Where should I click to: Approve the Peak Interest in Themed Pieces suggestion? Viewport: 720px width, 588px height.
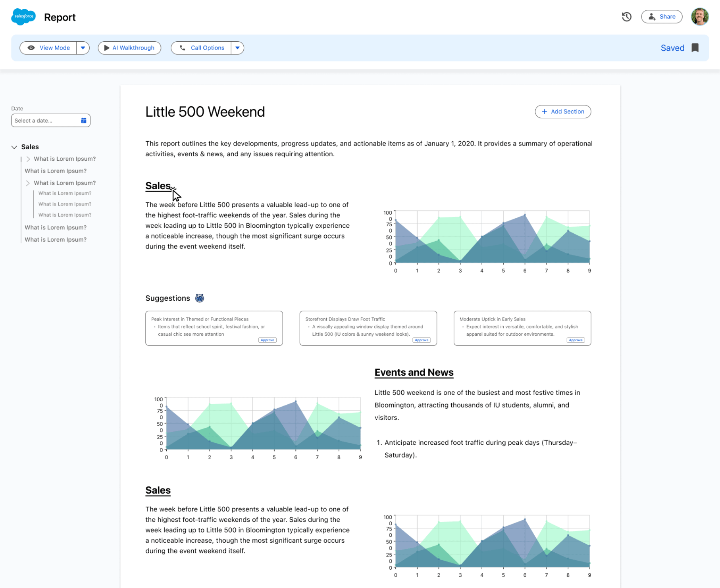[x=267, y=340]
